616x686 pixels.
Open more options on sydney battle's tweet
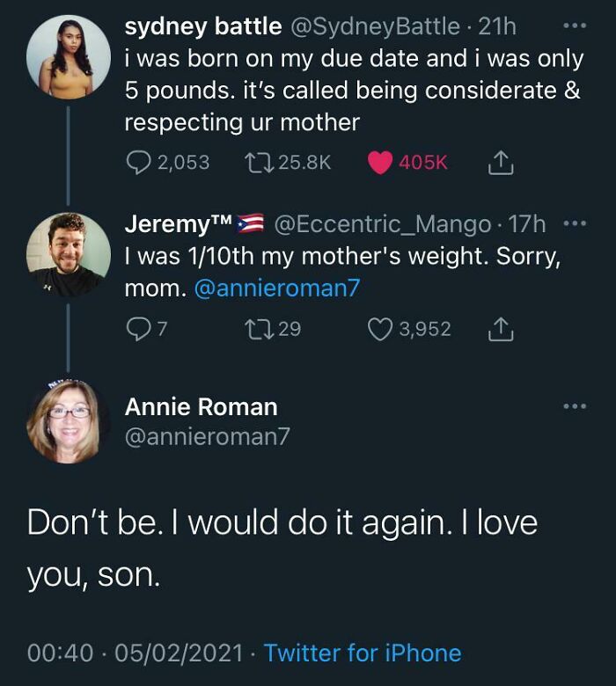coord(574,26)
